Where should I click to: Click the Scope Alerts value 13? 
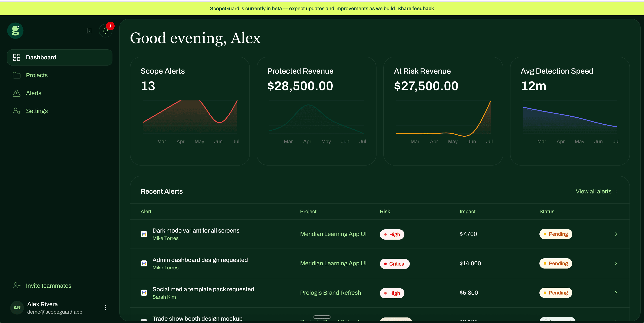(148, 86)
